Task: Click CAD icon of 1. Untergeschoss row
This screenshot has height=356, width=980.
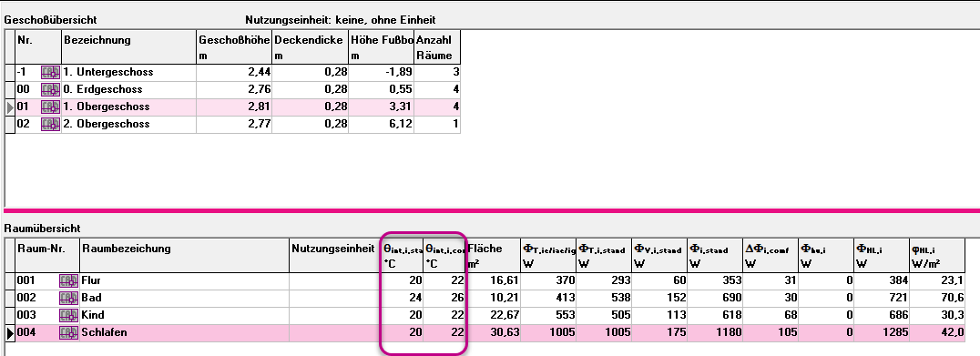Action: coord(51,72)
